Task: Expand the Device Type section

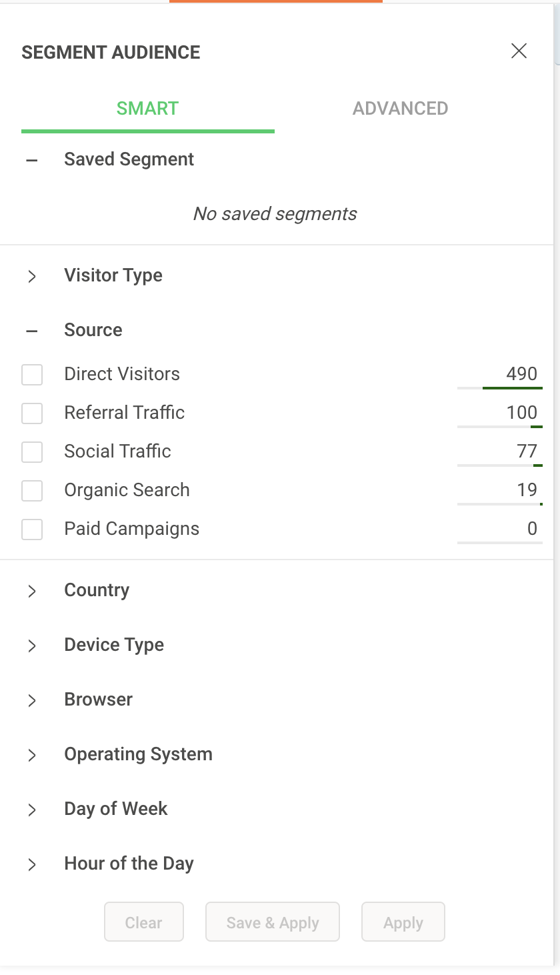Action: pos(32,646)
